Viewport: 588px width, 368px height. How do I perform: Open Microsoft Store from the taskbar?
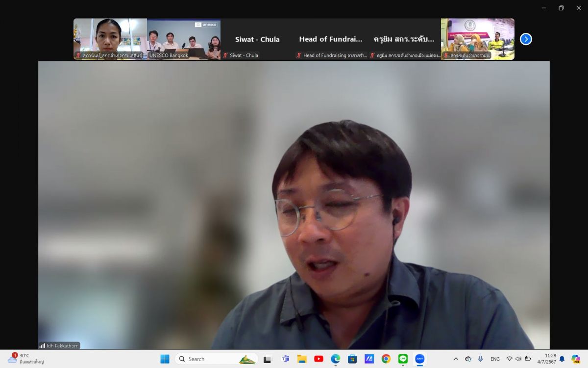[x=352, y=359]
